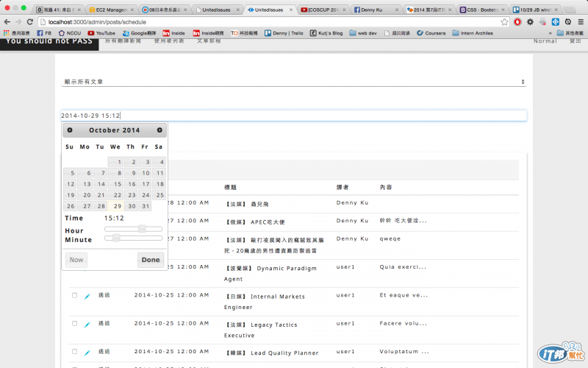Adjust the Minute slider handle
The width and height of the screenshot is (588, 368).
click(116, 238)
